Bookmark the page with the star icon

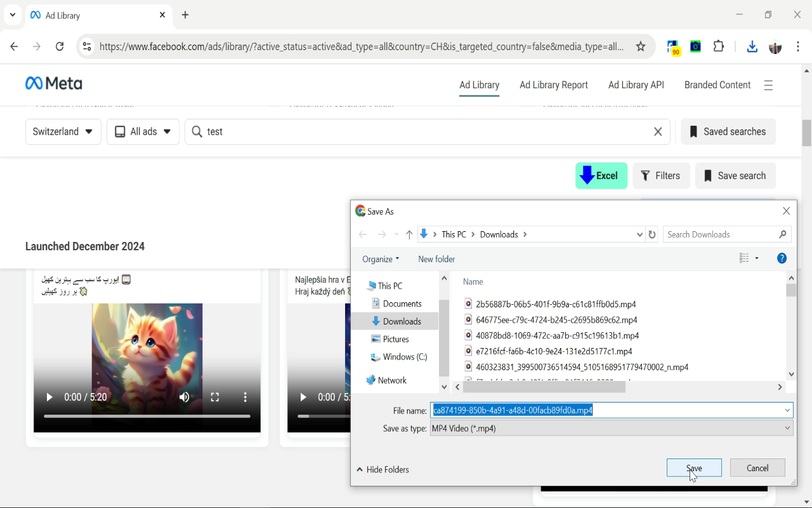pos(641,46)
